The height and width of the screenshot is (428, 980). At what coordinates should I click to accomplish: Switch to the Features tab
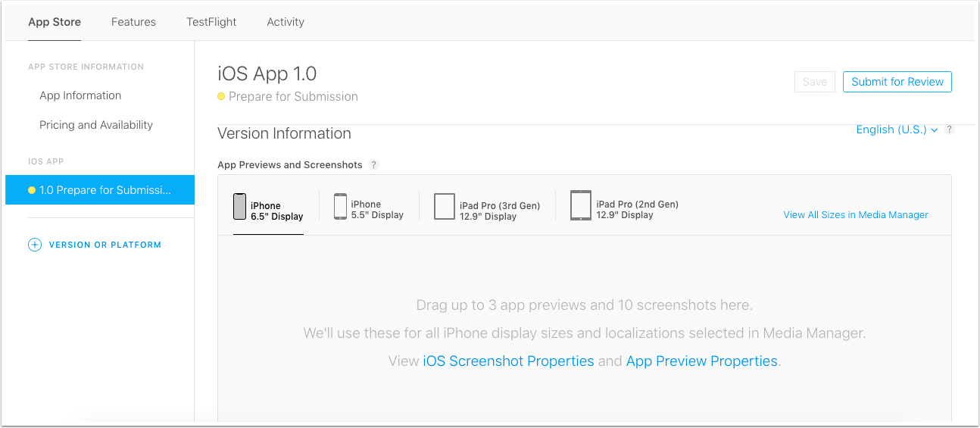[x=133, y=22]
